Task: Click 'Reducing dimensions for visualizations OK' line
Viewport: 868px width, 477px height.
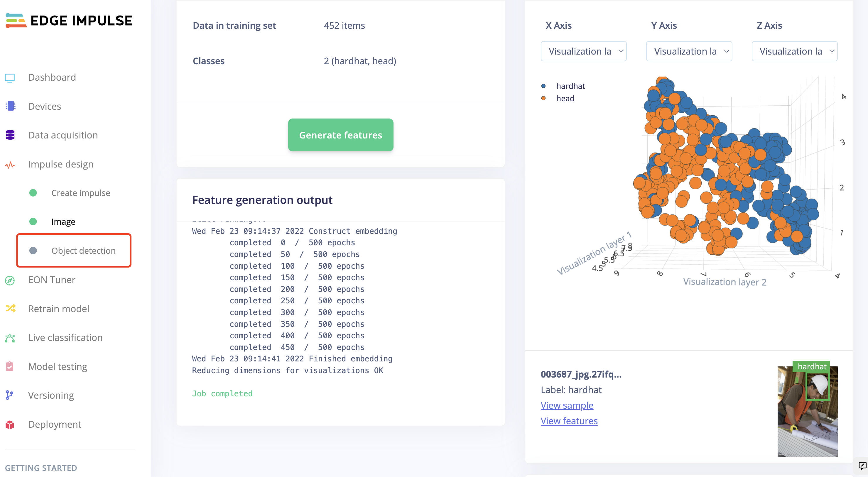Action: point(287,371)
